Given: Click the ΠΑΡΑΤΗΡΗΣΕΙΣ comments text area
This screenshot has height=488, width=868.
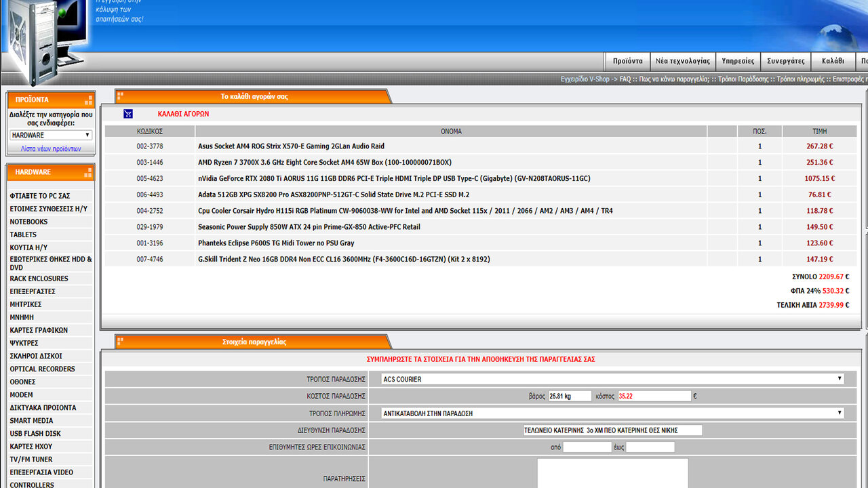Looking at the screenshot, I should point(613,473).
